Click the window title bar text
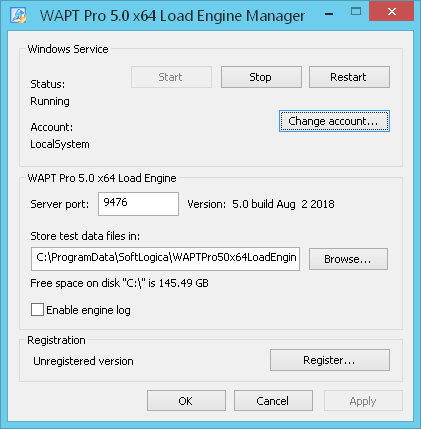Screen dimensions: 421x429 (172, 16)
